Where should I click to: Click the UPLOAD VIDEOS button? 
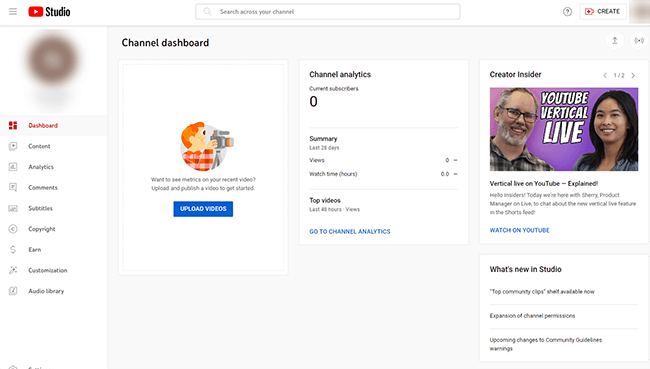click(203, 209)
